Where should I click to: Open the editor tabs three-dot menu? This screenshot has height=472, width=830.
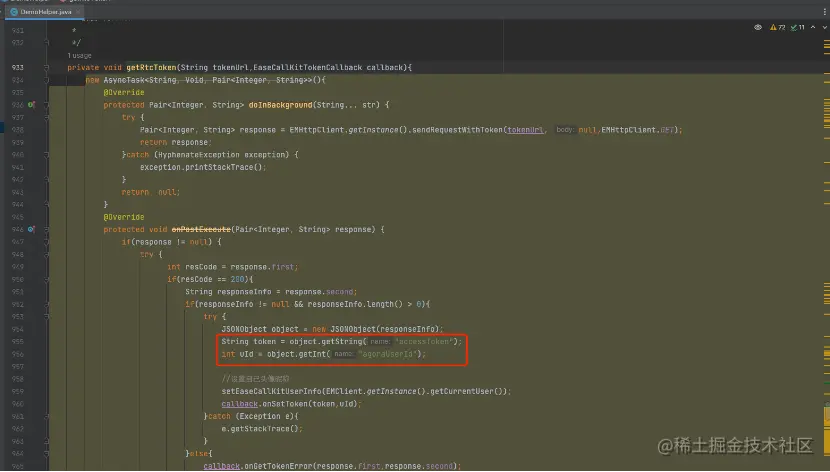[x=824, y=11]
